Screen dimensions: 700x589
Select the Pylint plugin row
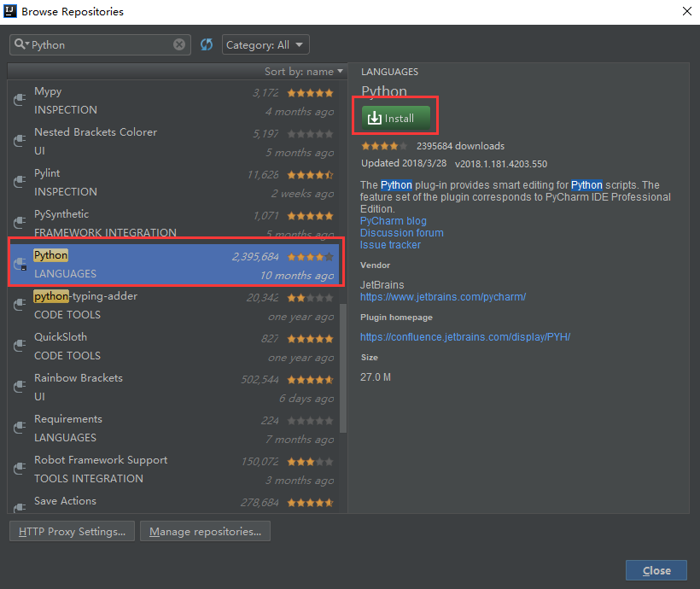coord(173,182)
